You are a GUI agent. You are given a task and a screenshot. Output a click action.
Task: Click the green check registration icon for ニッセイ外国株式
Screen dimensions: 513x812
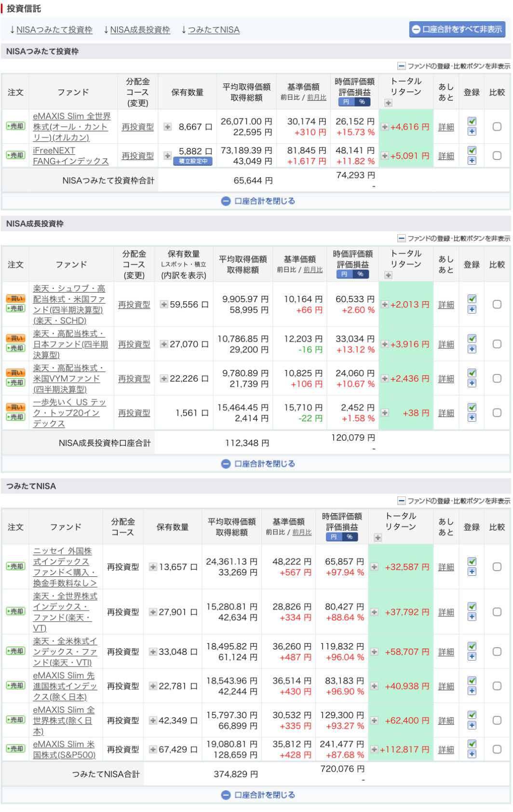point(472,561)
